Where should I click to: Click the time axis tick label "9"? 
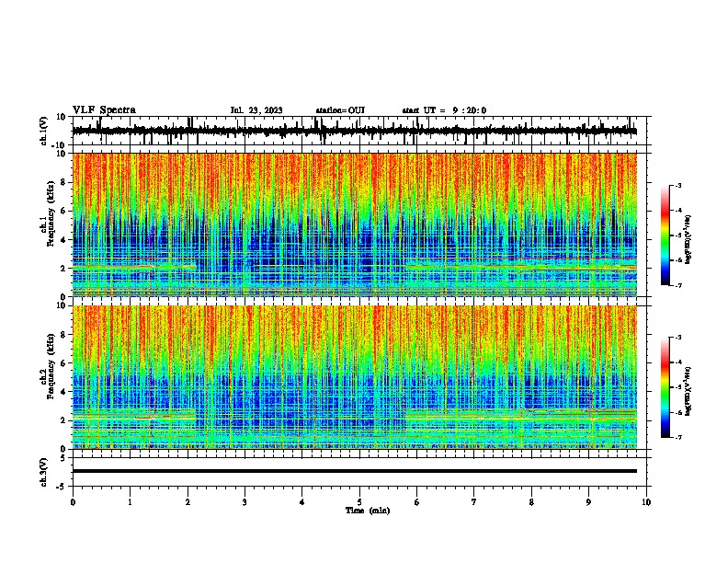588,502
